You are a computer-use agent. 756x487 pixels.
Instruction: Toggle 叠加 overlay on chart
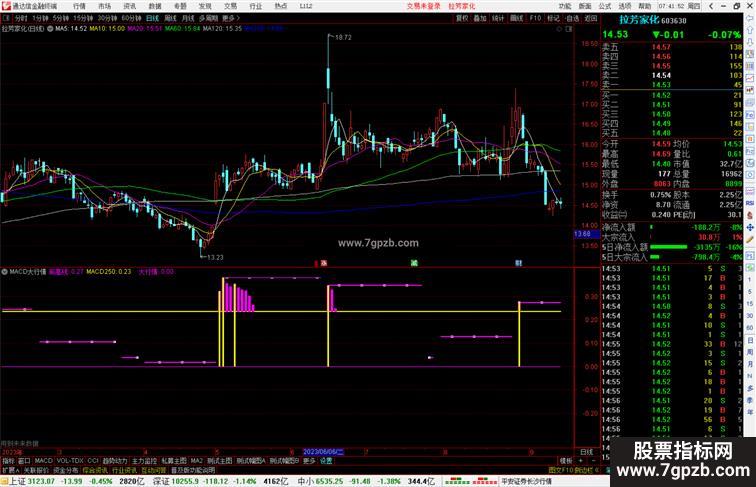(x=480, y=18)
